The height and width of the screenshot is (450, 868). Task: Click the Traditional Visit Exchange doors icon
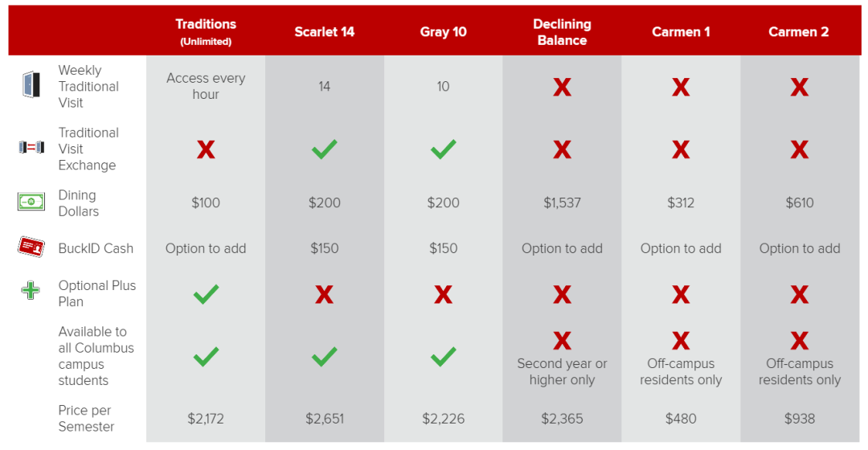tap(31, 147)
